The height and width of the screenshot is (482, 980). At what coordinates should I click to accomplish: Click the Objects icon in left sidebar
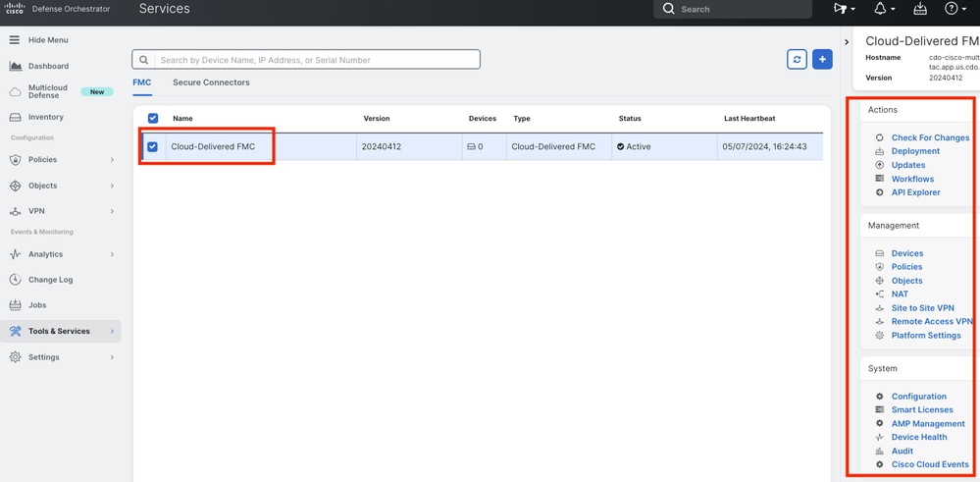tap(16, 186)
